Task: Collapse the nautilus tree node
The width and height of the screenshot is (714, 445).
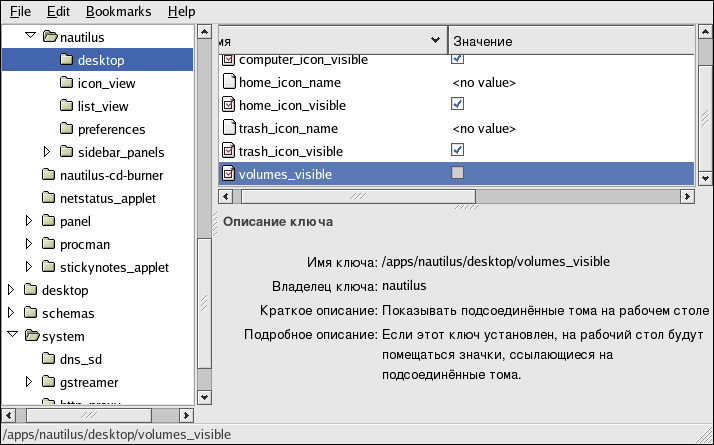Action: click(29, 37)
